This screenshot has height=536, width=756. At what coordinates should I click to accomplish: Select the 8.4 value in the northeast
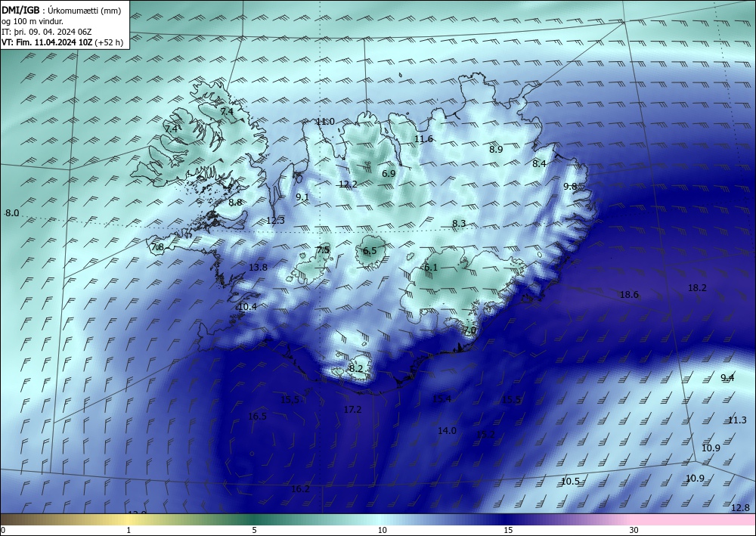539,163
